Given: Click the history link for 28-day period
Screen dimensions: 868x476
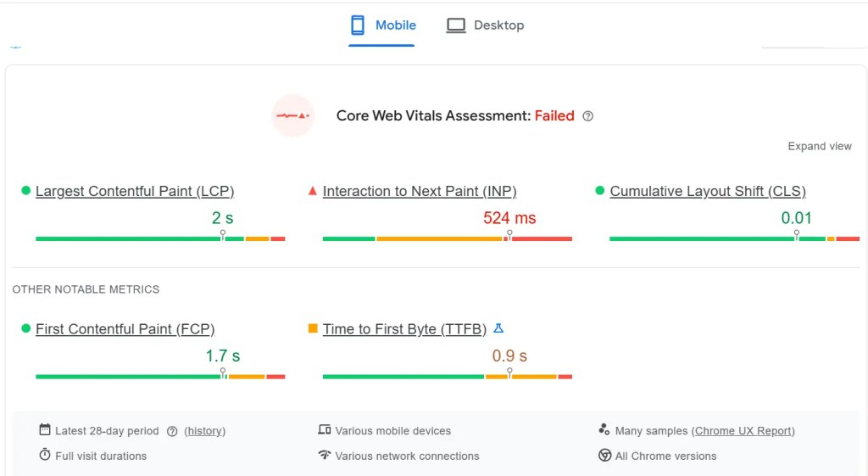Looking at the screenshot, I should (x=205, y=431).
